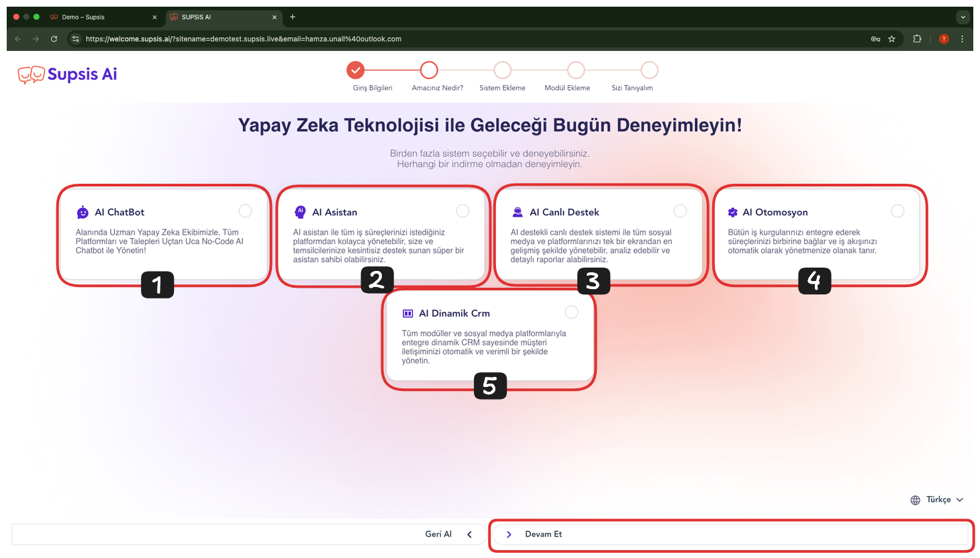
Task: Click the 'Sistem Ekleme' step label
Action: 503,88
